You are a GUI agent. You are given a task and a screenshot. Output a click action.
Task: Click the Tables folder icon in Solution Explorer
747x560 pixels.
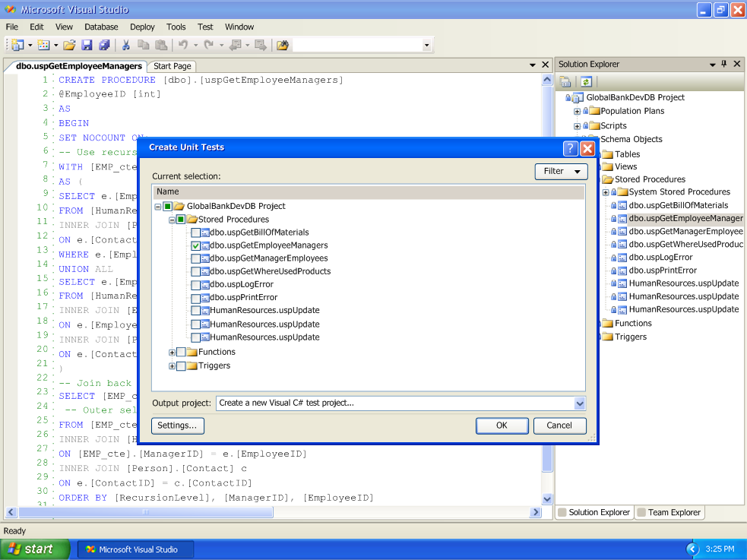click(607, 154)
